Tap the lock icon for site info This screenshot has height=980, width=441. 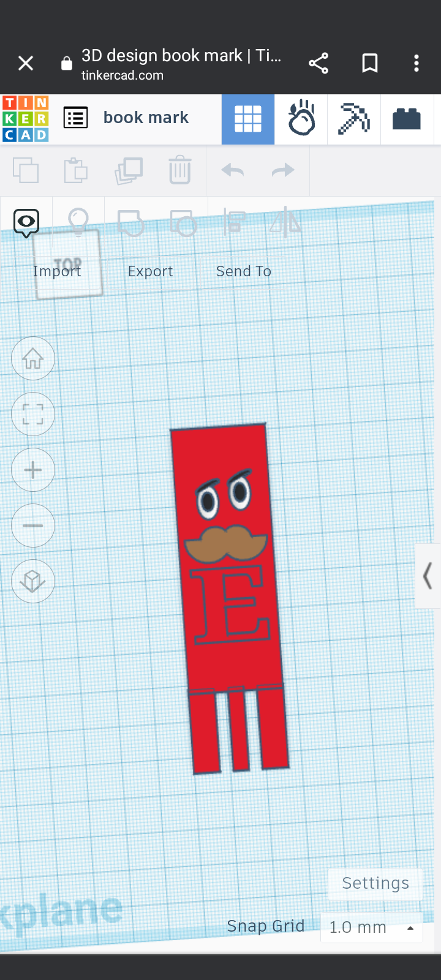(67, 63)
